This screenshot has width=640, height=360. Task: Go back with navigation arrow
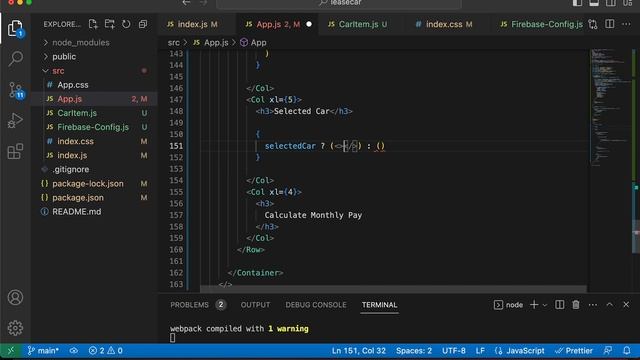[x=186, y=3]
